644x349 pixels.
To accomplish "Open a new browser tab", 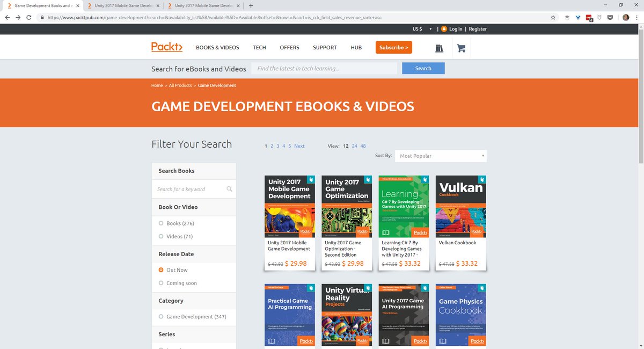I will (x=251, y=5).
